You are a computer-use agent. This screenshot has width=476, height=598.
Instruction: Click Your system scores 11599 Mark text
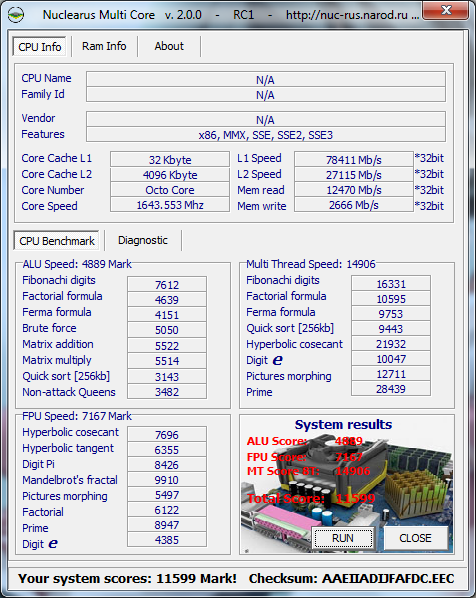pyautogui.click(x=127, y=579)
